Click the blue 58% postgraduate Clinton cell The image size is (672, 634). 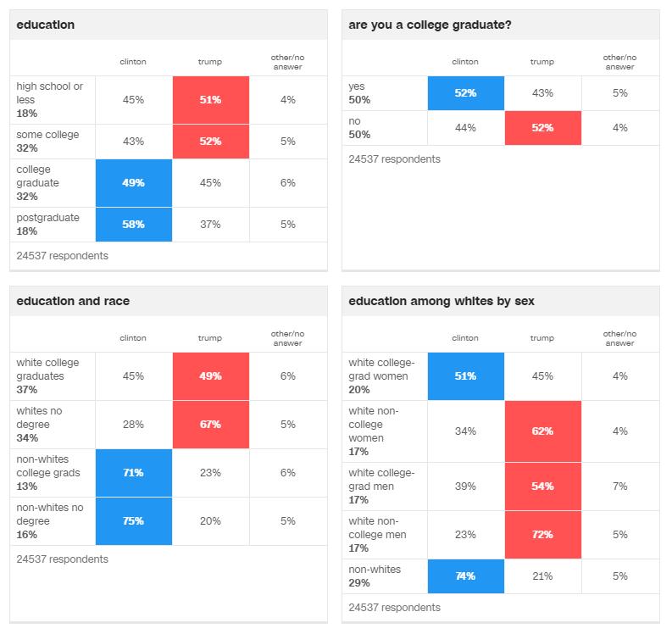pyautogui.click(x=133, y=225)
